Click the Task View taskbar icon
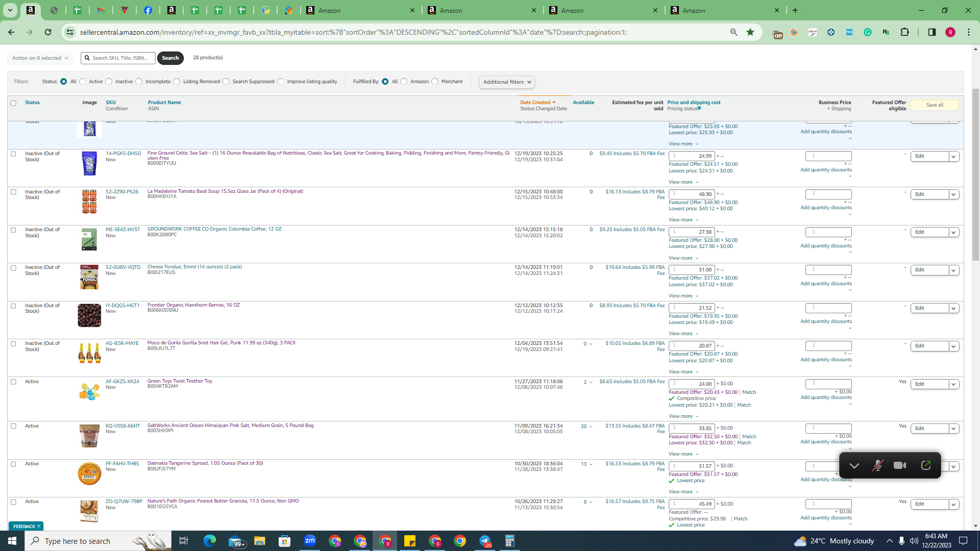 point(184,541)
